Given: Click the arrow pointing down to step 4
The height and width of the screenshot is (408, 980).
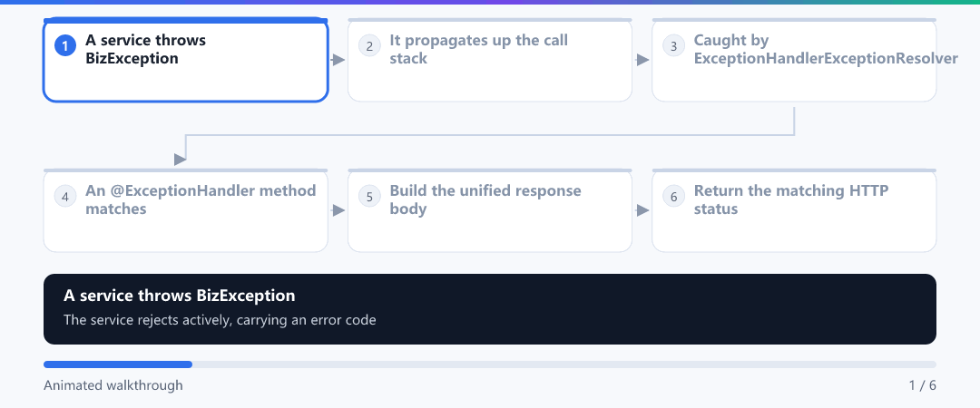Looking at the screenshot, I should click(x=180, y=160).
